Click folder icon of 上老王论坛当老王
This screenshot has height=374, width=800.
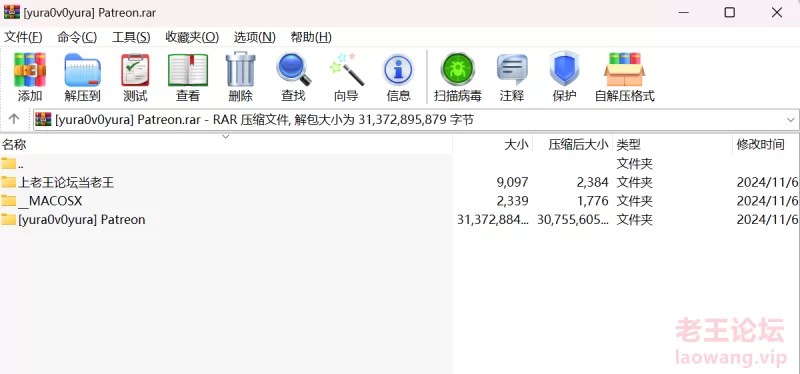click(x=8, y=182)
